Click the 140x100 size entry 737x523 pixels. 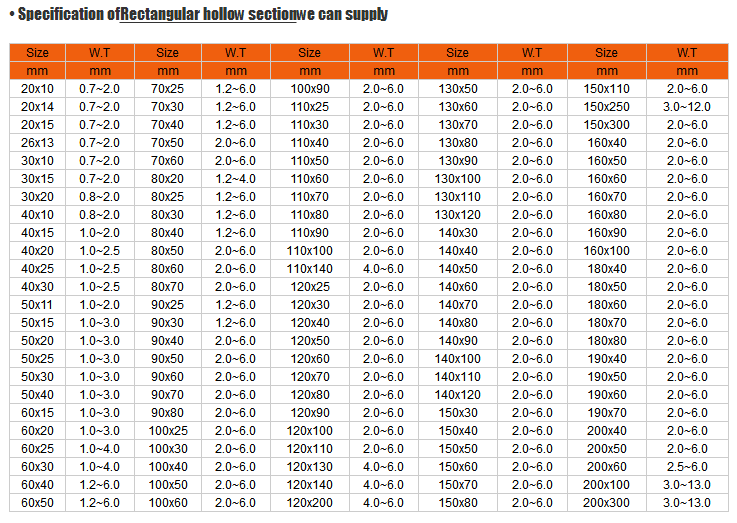coord(458,359)
